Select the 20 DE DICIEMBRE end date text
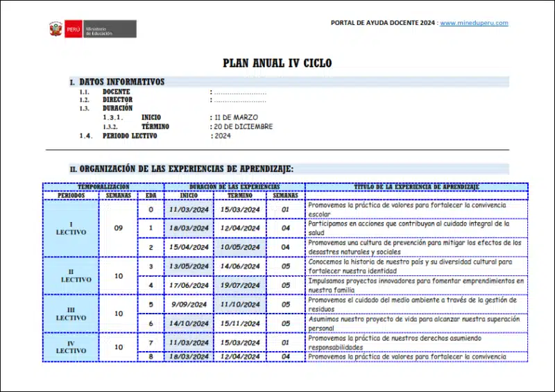555x392 pixels. pyautogui.click(x=243, y=127)
